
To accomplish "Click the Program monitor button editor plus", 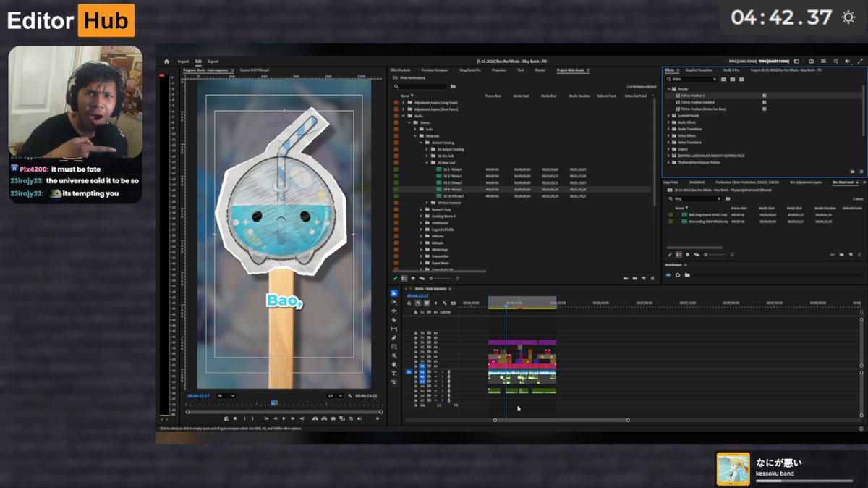I will [378, 418].
